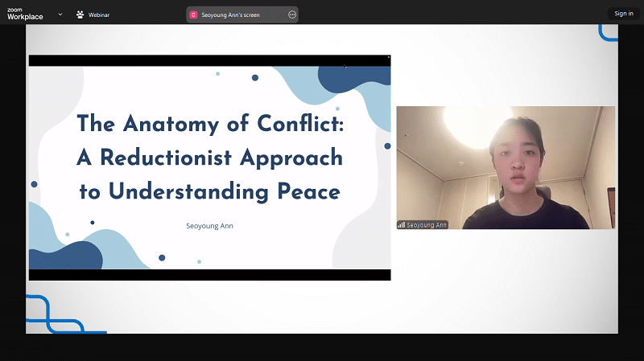Viewport: 644px width, 361px height.
Task: Click the Webinar people icon
Action: (80, 14)
